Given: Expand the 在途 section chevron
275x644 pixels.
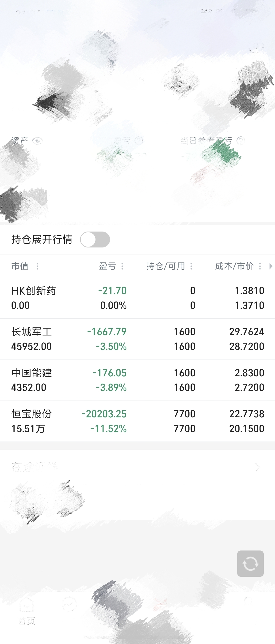Looking at the screenshot, I should point(257,467).
